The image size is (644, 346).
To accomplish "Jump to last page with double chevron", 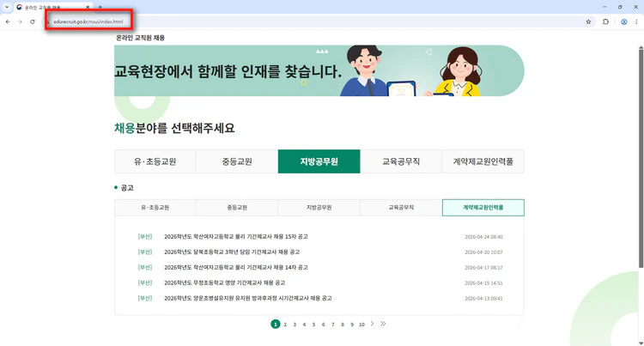I will click(383, 324).
